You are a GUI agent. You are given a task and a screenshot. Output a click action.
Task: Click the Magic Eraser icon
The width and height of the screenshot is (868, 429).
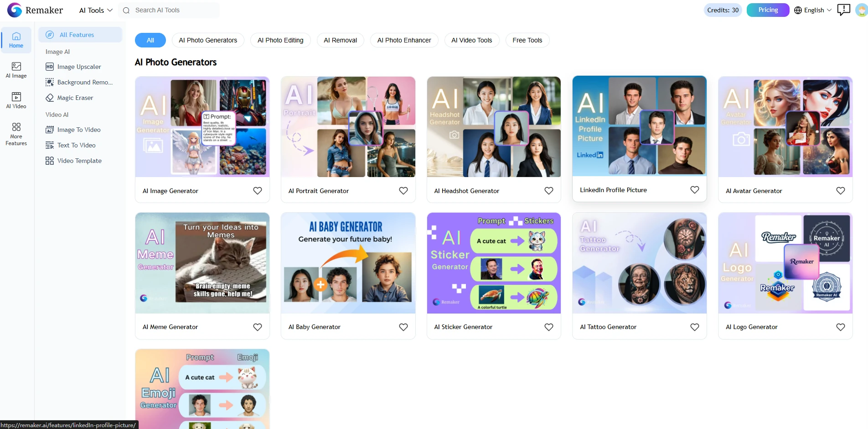(50, 98)
